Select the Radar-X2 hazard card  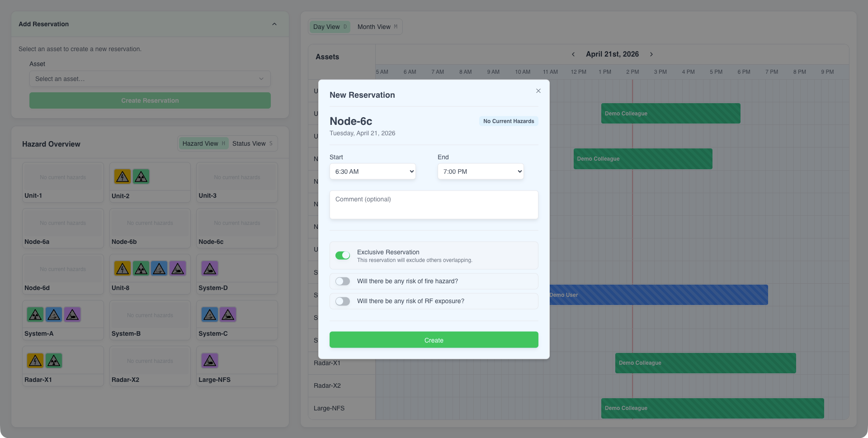[150, 367]
